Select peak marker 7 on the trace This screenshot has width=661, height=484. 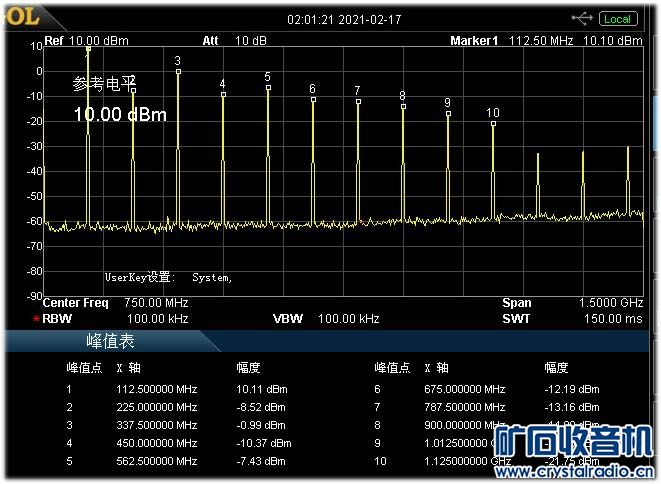(x=358, y=102)
